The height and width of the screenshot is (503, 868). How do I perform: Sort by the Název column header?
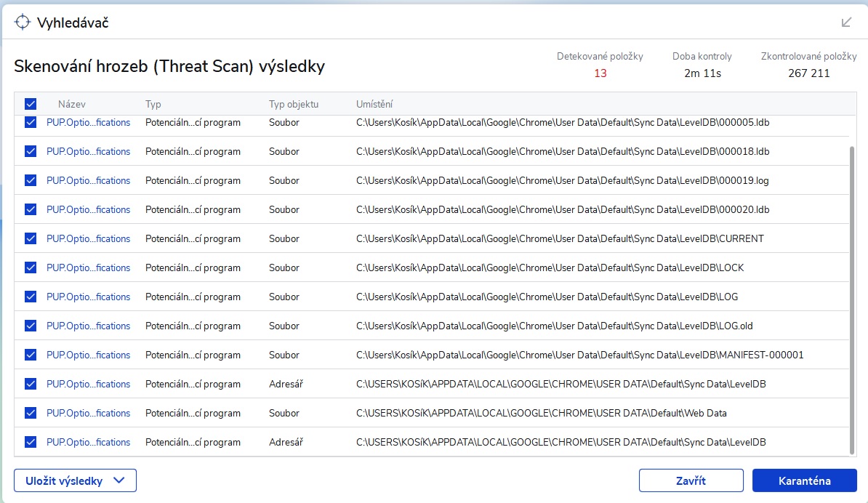[x=71, y=104]
